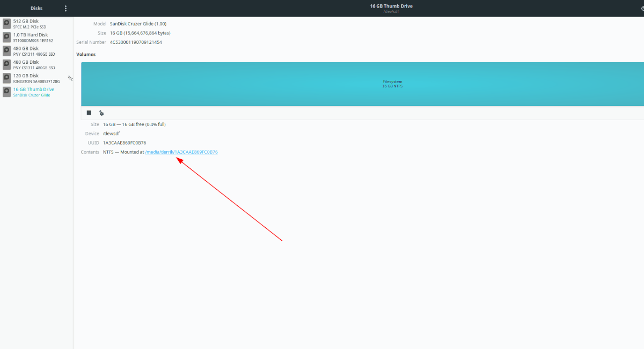Open the Disks application kebab menu
This screenshot has height=349, width=644.
coord(66,9)
